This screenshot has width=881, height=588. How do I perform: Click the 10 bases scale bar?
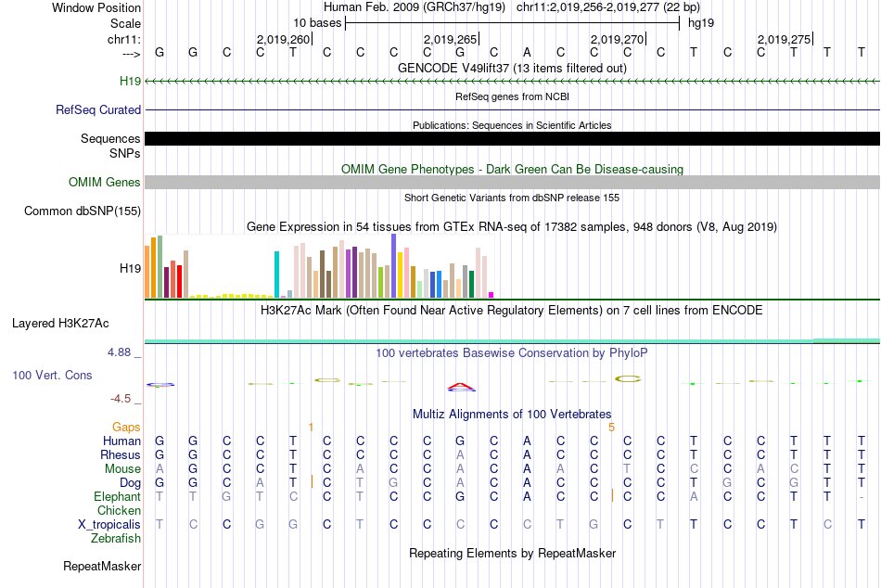512,23
